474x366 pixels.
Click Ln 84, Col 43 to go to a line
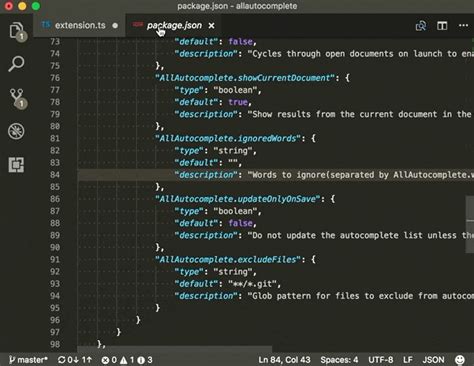[x=284, y=360]
